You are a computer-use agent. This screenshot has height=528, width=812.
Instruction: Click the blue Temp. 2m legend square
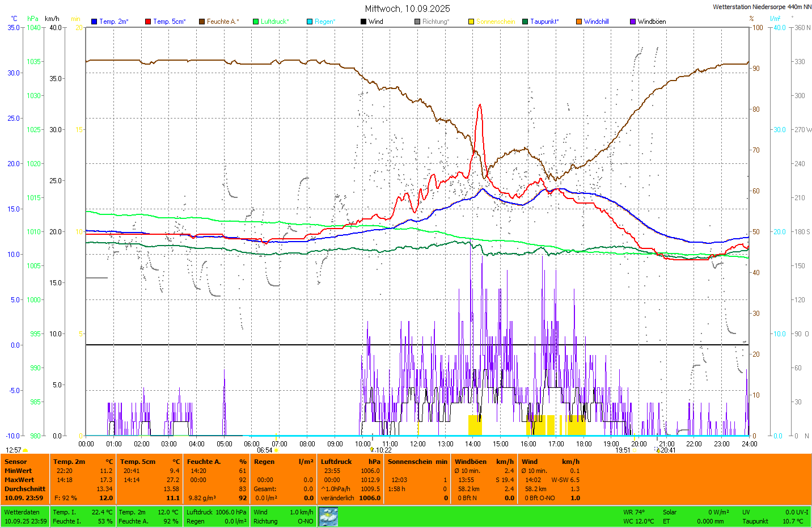94,22
